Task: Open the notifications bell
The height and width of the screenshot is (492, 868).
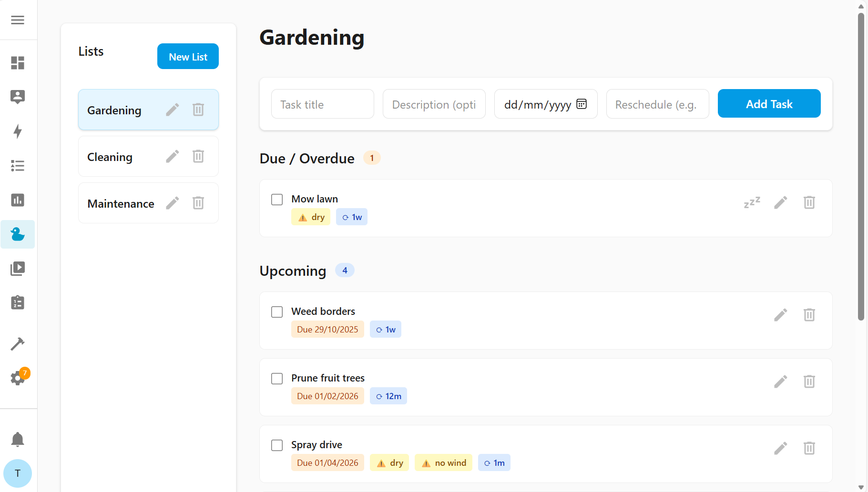Action: [x=18, y=439]
